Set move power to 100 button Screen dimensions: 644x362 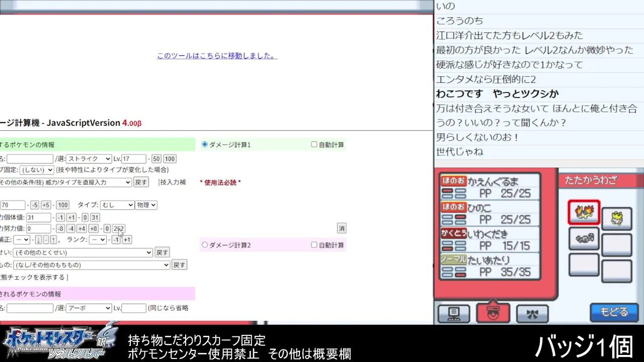tap(62, 205)
